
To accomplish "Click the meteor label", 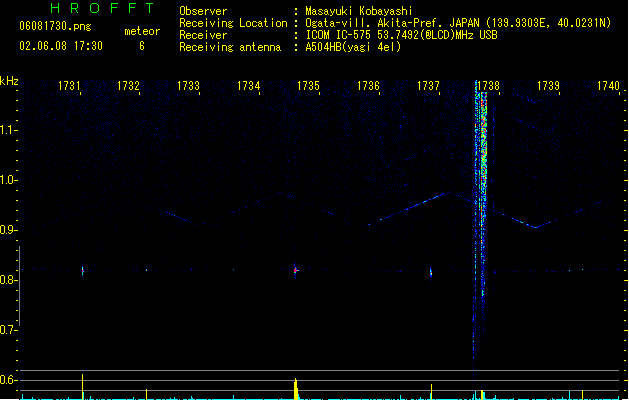I will click(142, 31).
